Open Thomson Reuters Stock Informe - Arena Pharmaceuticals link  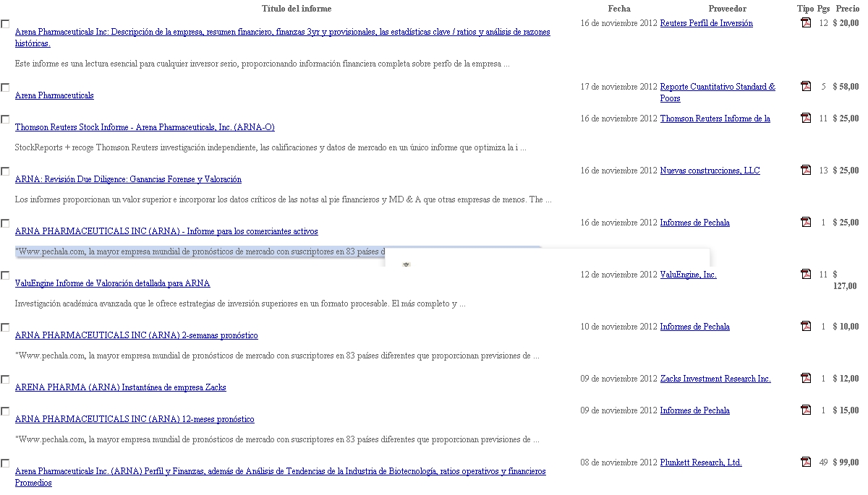click(x=145, y=127)
